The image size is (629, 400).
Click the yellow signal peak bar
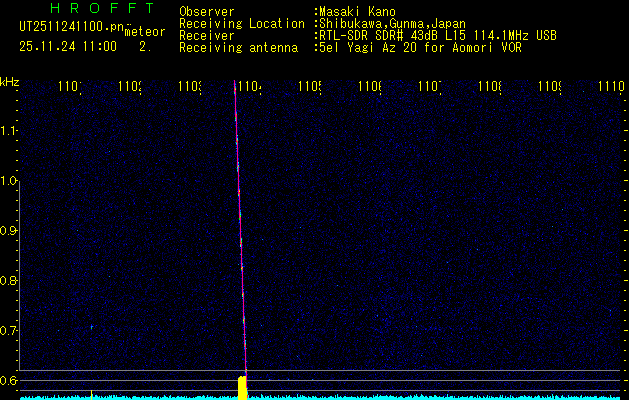coord(242,386)
